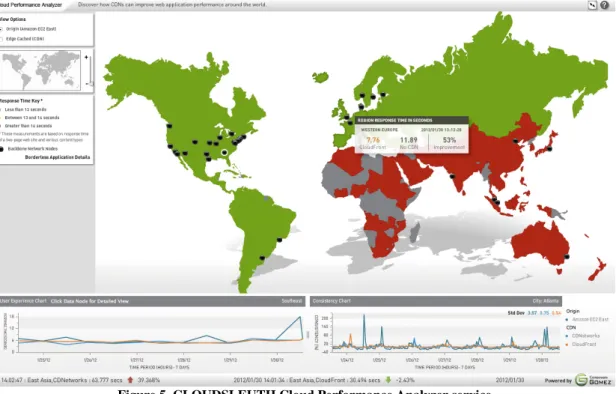Screen dimensions: 616x394
Task: Open the Compuware Gomez logo
Action: 593,380
